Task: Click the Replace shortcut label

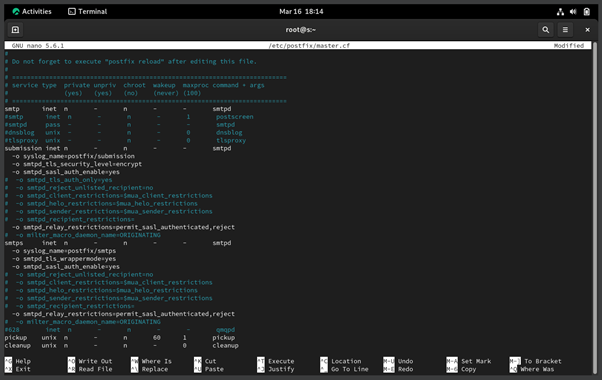Action: point(155,369)
